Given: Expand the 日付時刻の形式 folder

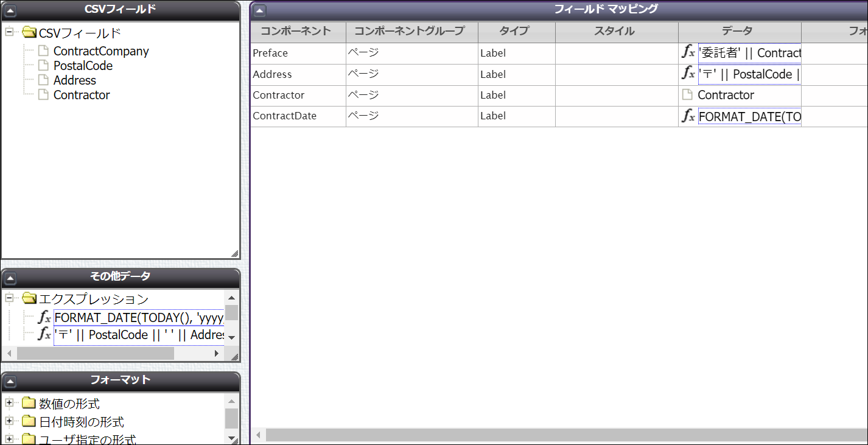Looking at the screenshot, I should pos(9,421).
